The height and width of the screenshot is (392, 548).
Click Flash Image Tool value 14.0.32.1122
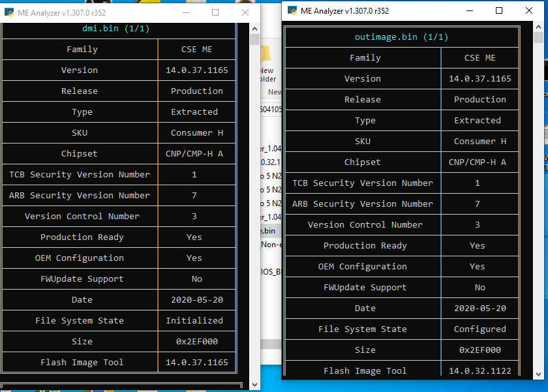480,370
